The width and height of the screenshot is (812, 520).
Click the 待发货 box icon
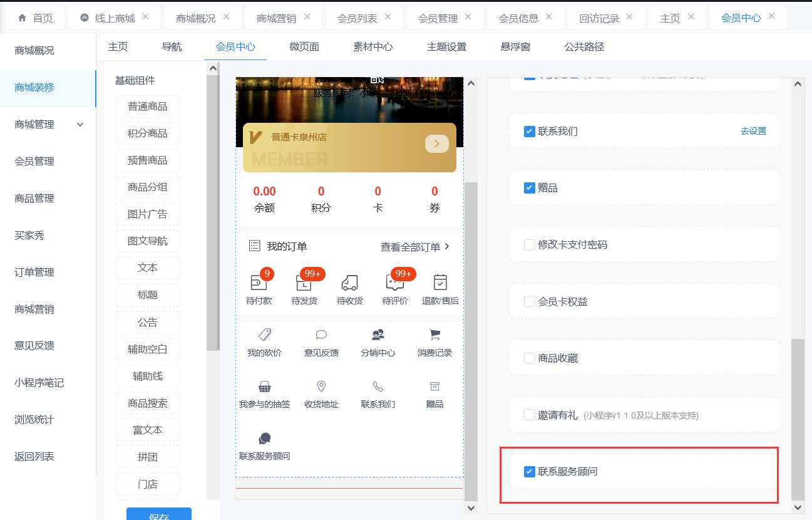(304, 283)
